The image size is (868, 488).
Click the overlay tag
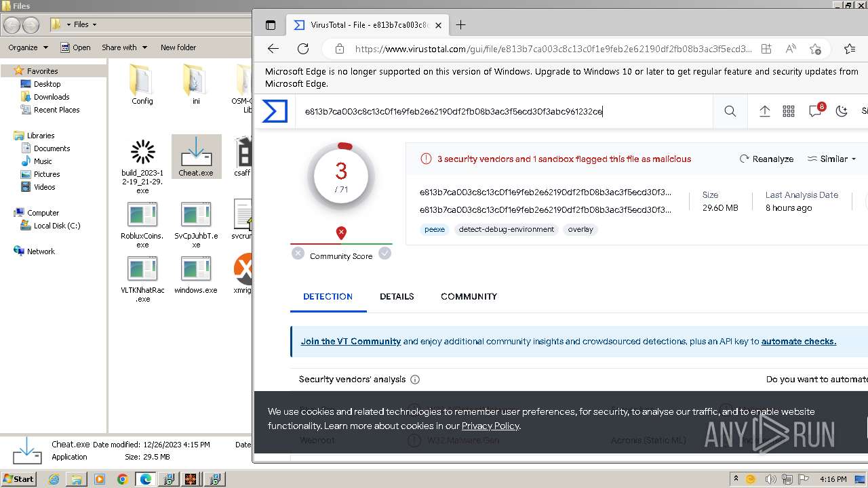[x=580, y=229]
